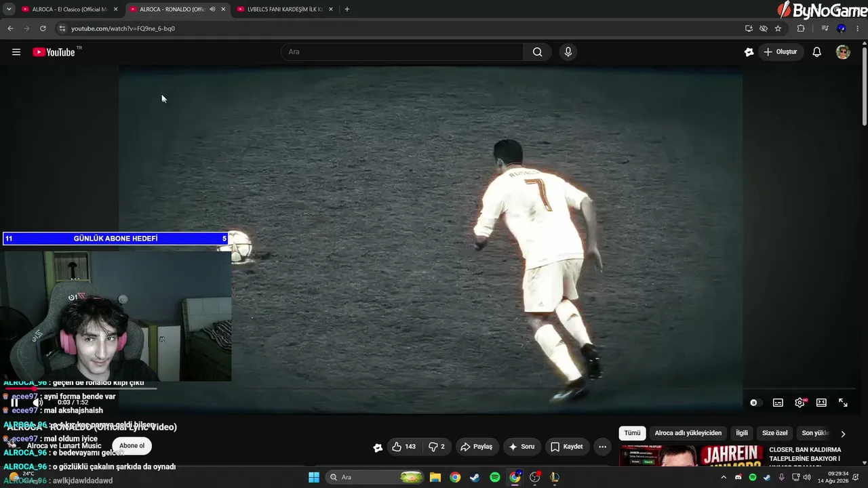Mute the ALROCA - RONALDO tab audio

(212, 9)
